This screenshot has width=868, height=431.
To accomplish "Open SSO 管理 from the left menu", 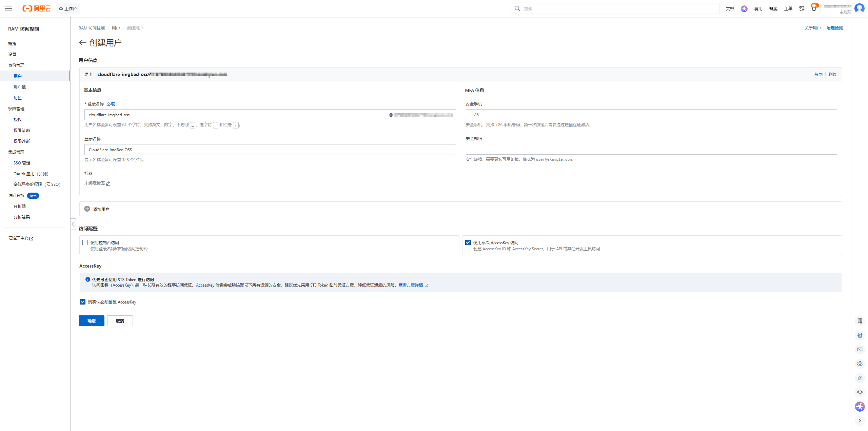I will 21,163.
